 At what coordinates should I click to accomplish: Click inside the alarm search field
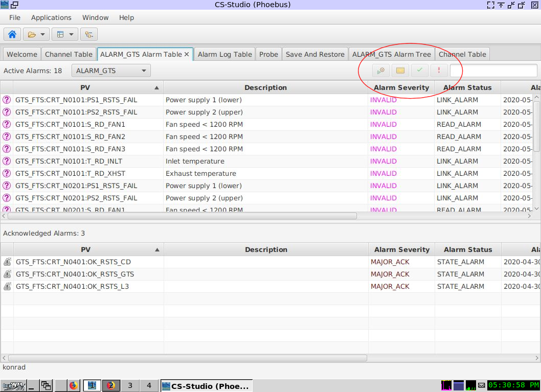492,70
